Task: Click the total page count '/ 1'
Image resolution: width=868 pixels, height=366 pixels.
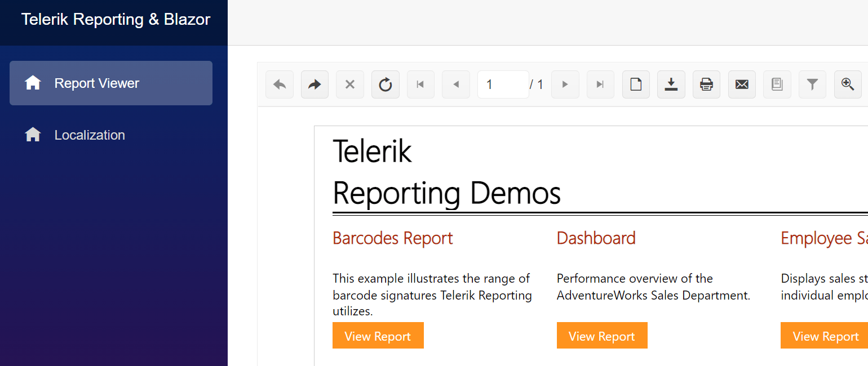Action: (x=537, y=84)
